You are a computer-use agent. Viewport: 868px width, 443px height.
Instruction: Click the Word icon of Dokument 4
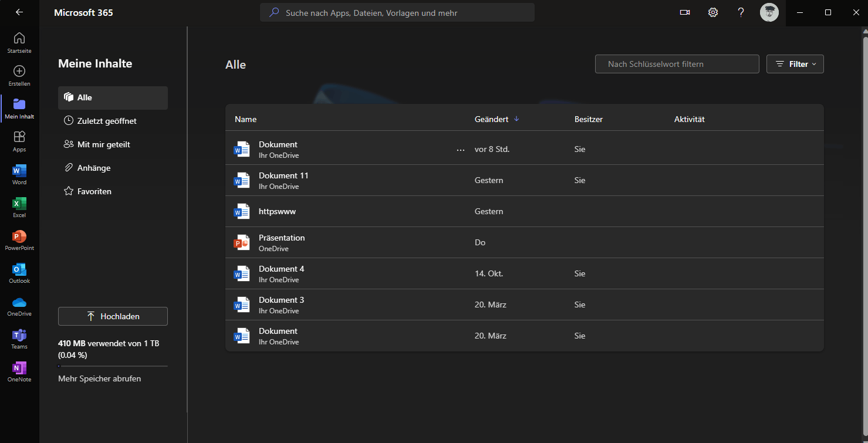[x=242, y=274]
